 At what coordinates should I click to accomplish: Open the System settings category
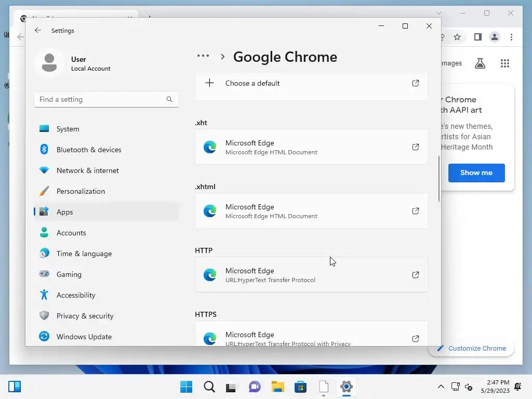coord(106,129)
